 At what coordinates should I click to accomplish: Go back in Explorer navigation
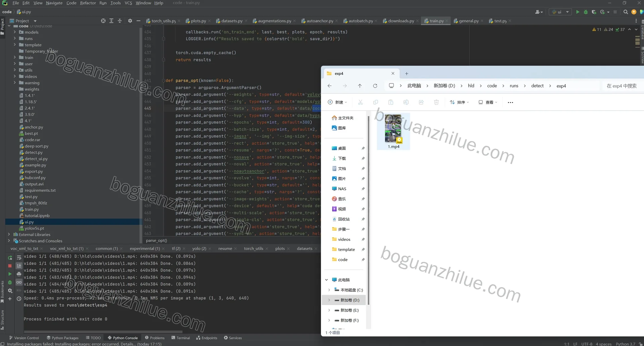point(330,86)
